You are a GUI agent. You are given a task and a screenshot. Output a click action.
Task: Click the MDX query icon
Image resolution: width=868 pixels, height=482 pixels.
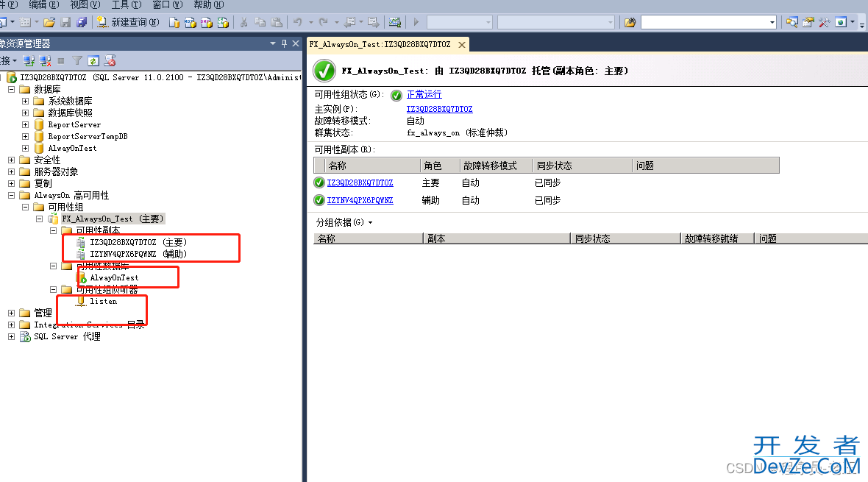191,23
